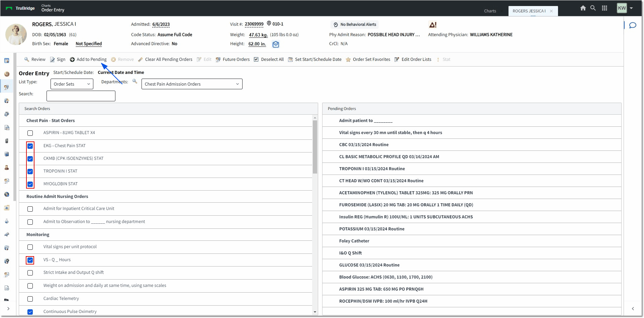Open the Home icon in the header
Image resolution: width=644 pixels, height=318 pixels.
583,8
